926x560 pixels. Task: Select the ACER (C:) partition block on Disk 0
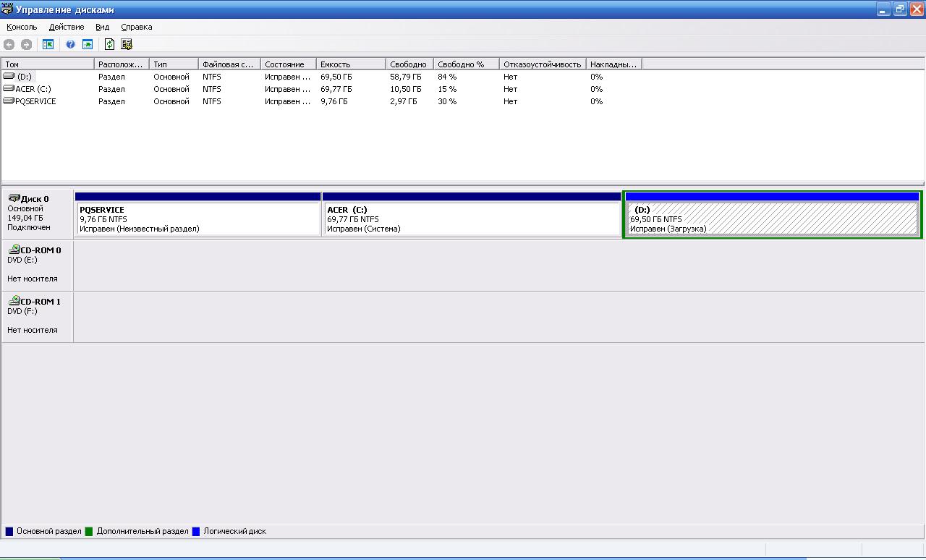[x=472, y=214]
